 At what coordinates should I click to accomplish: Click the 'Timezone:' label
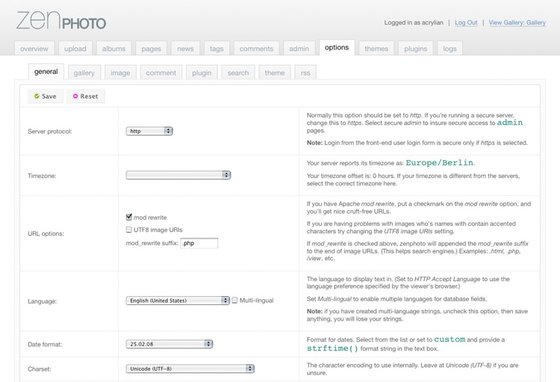42,176
